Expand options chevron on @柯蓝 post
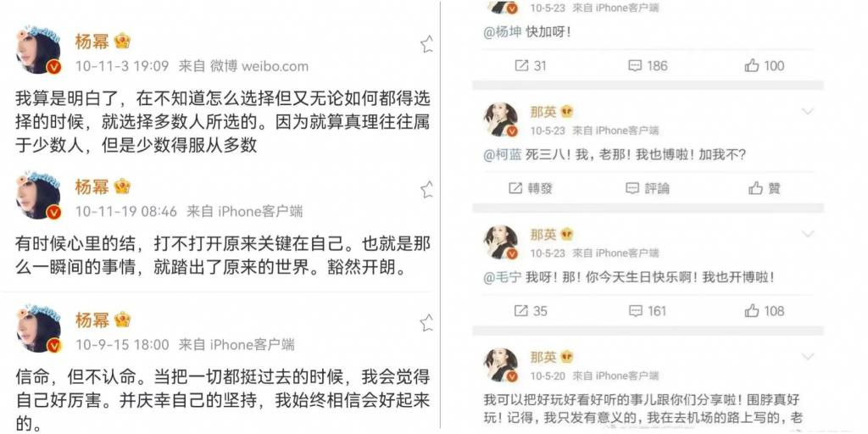 (x=808, y=112)
